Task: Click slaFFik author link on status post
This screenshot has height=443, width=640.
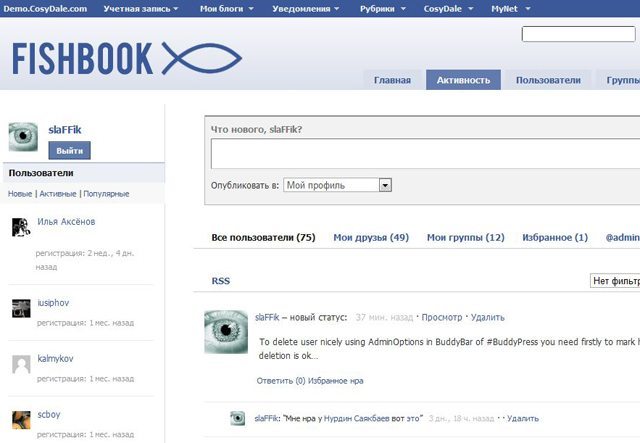Action: coord(267,317)
